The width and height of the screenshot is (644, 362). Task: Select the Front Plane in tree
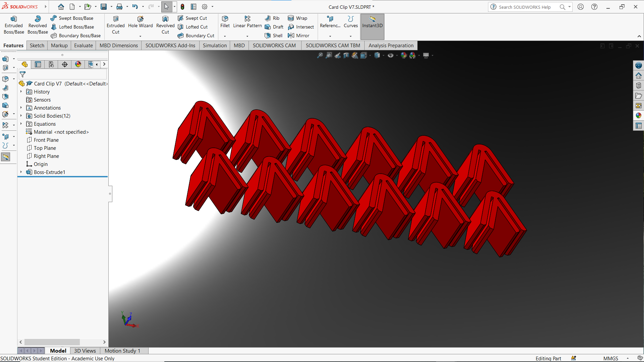click(46, 140)
